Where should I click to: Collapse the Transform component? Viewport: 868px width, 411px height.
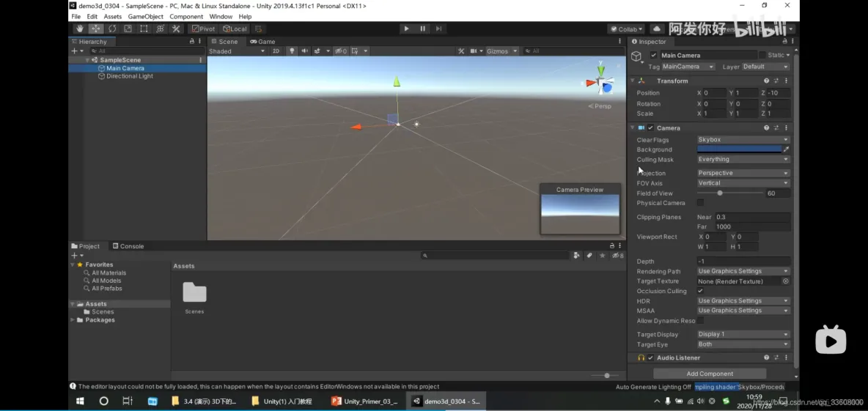[x=633, y=81]
